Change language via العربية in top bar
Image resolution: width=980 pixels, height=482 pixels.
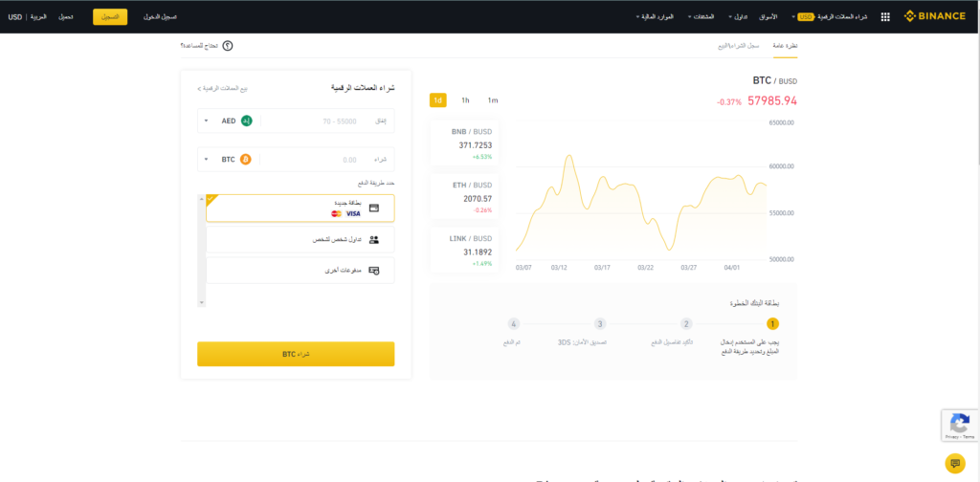click(38, 17)
